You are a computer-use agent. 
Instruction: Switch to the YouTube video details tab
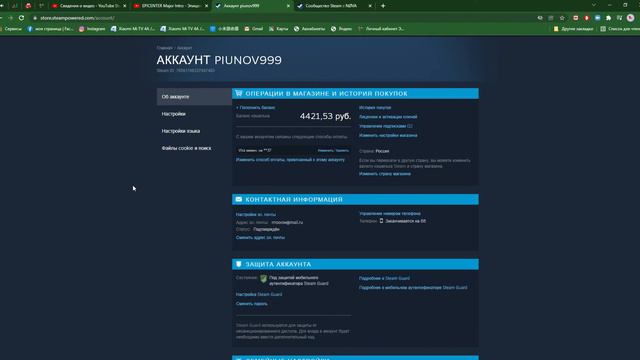pyautogui.click(x=89, y=6)
